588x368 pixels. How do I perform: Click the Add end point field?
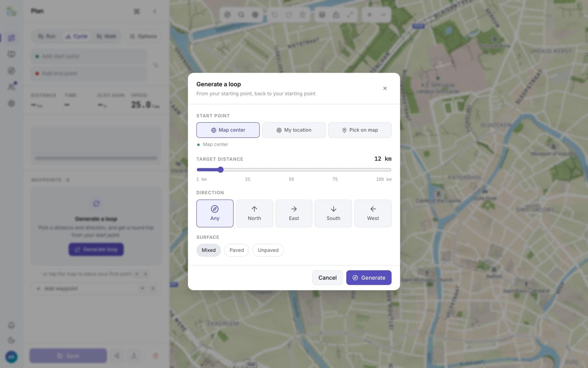coord(89,74)
